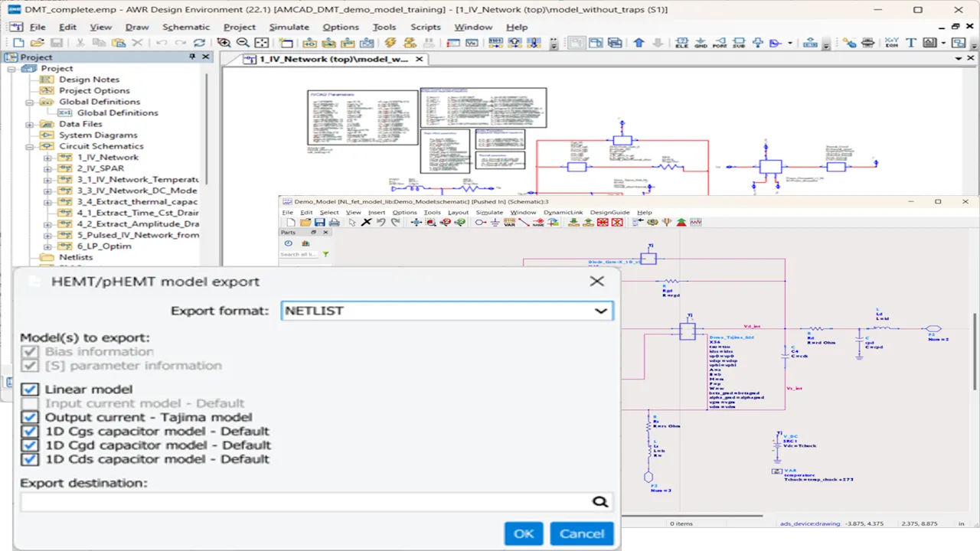Open the X-Y EQN equation editor icon
Viewport: 980px width, 551px height.
pyautogui.click(x=891, y=44)
